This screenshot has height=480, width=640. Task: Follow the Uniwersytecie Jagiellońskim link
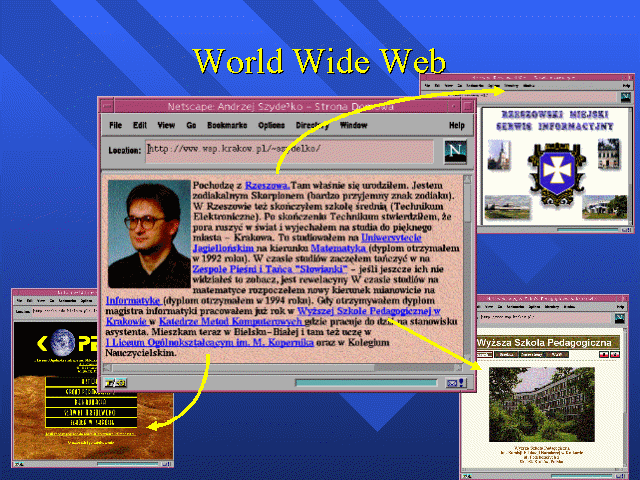pos(306,242)
